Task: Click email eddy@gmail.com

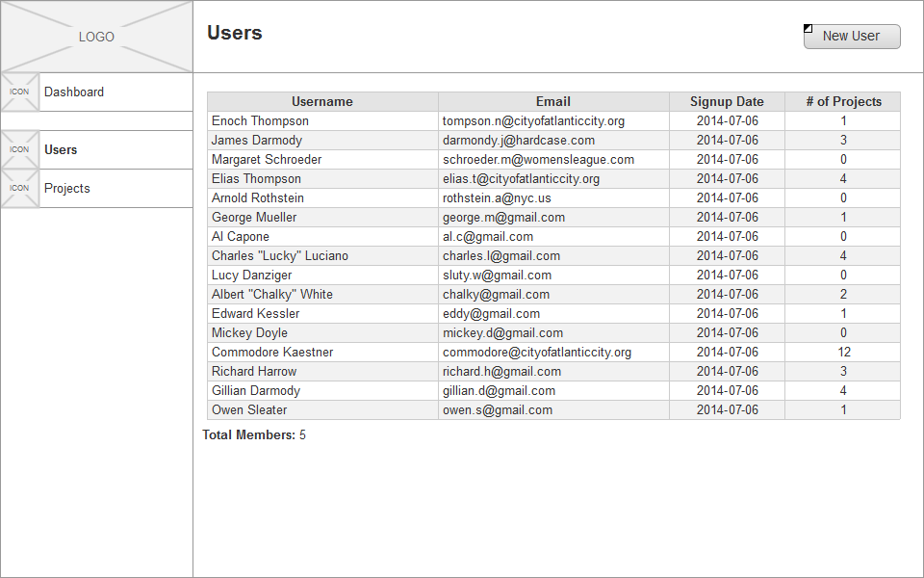Action: point(492,314)
